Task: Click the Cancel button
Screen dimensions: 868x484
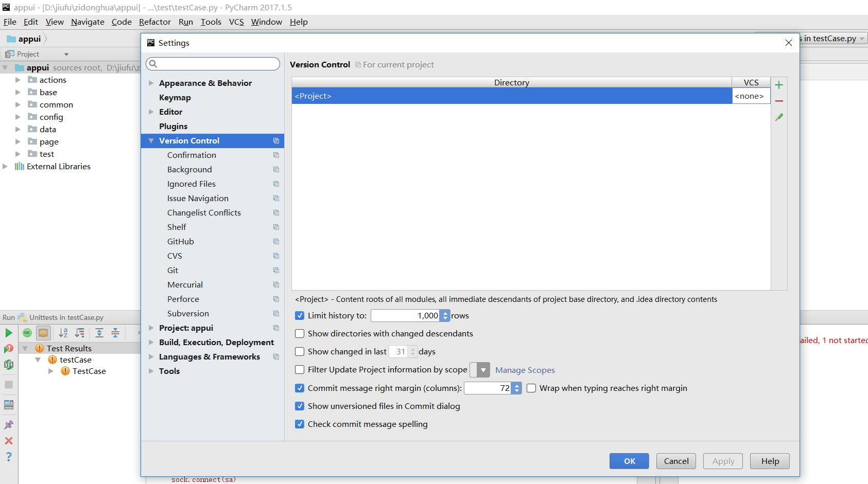Action: pyautogui.click(x=676, y=461)
